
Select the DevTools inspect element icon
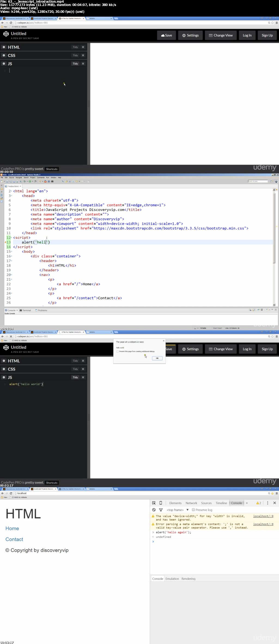pos(154,503)
